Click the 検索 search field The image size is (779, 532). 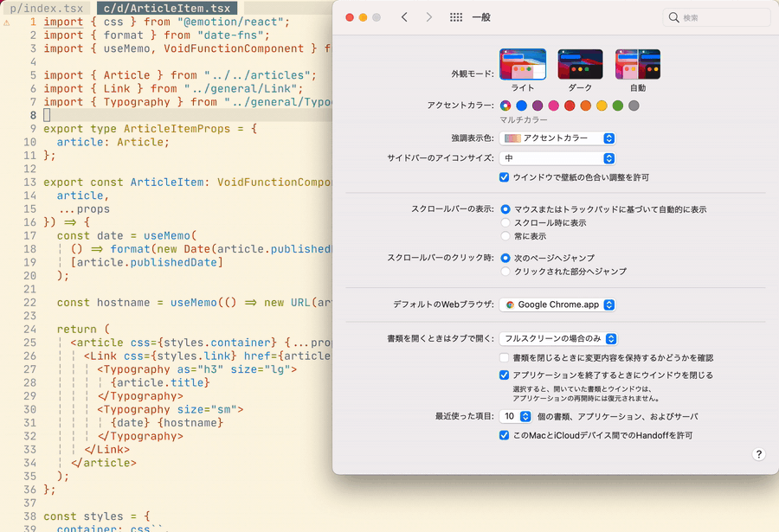tap(717, 17)
